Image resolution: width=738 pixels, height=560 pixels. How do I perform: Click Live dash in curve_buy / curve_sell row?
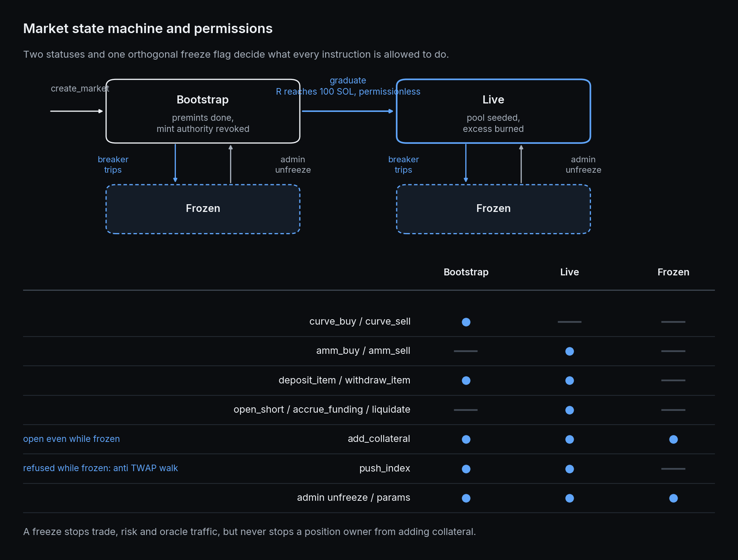(x=569, y=322)
